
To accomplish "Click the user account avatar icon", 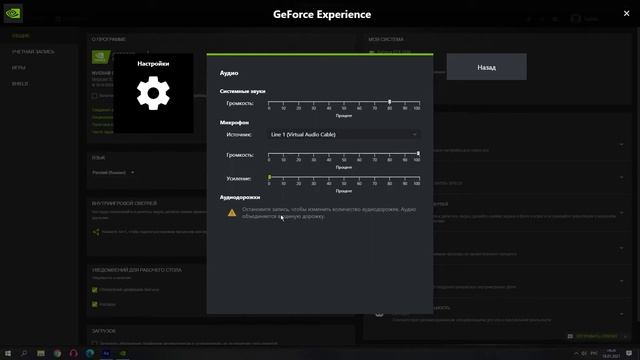I will pyautogui.click(x=576, y=19).
